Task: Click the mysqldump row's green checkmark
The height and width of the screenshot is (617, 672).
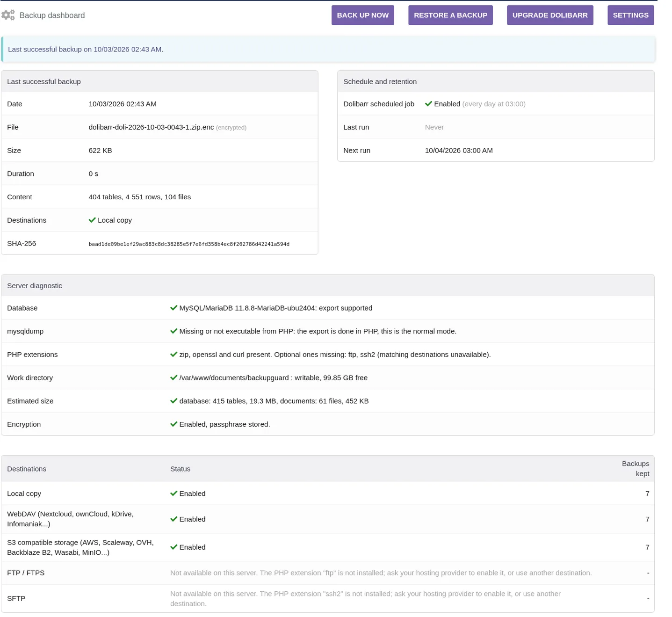Action: [173, 331]
